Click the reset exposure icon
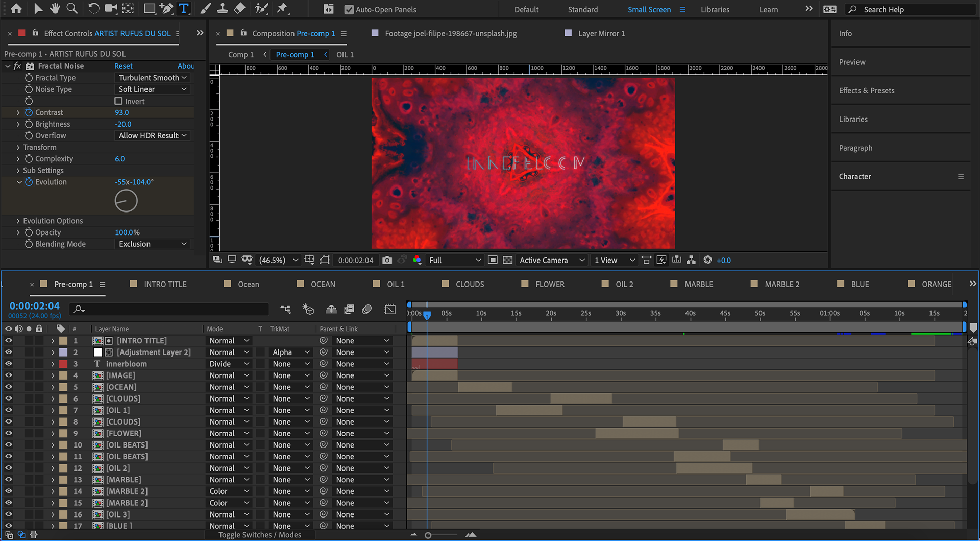This screenshot has height=541, width=980. click(707, 260)
